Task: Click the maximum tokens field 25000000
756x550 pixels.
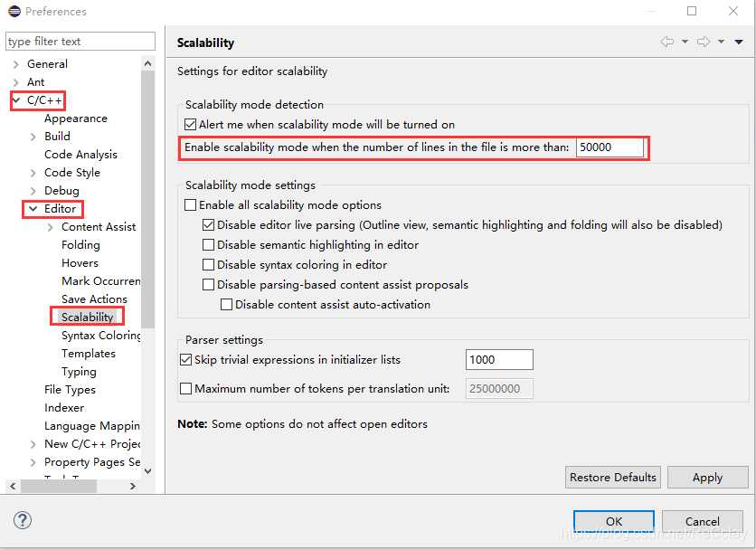Action: pos(499,388)
